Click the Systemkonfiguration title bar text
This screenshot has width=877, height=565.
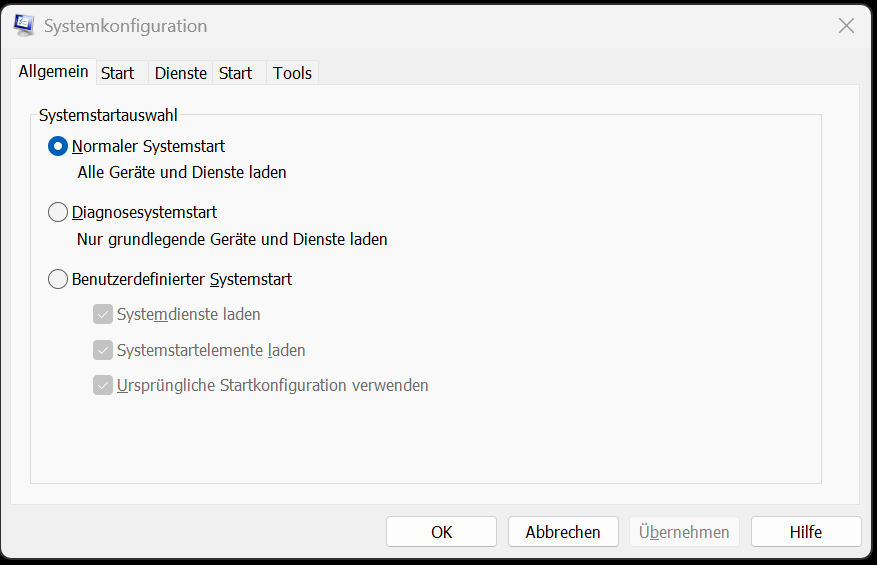click(126, 26)
